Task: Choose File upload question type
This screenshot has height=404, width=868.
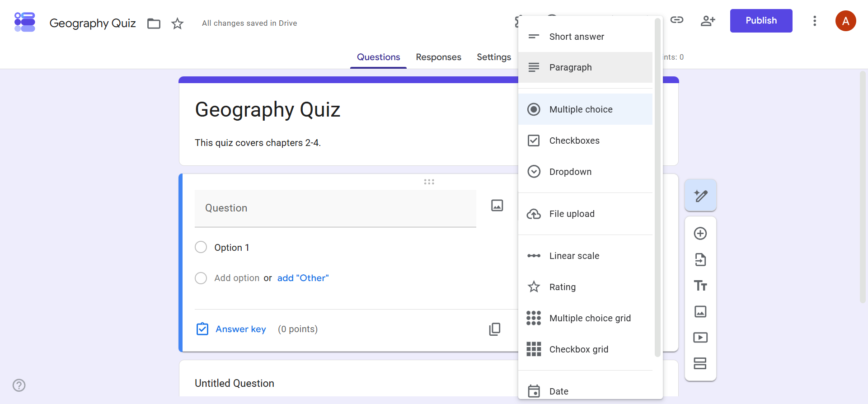Action: pos(586,214)
